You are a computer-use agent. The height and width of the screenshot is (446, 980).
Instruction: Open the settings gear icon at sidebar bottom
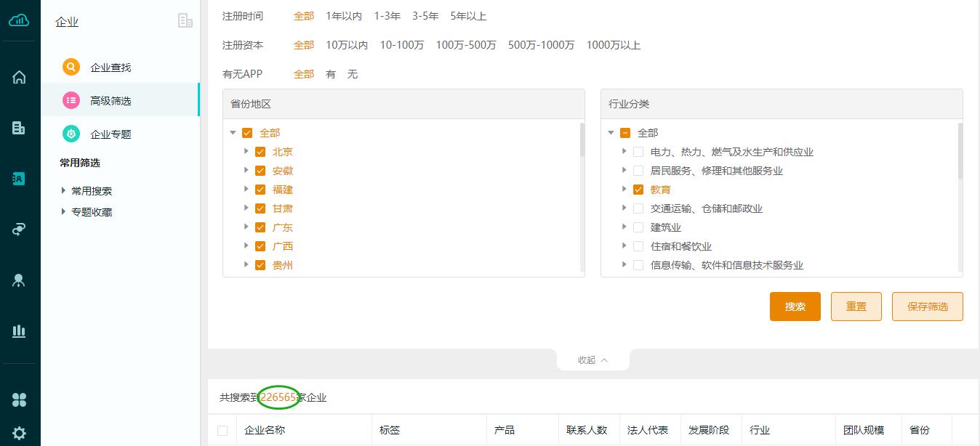tap(20, 432)
